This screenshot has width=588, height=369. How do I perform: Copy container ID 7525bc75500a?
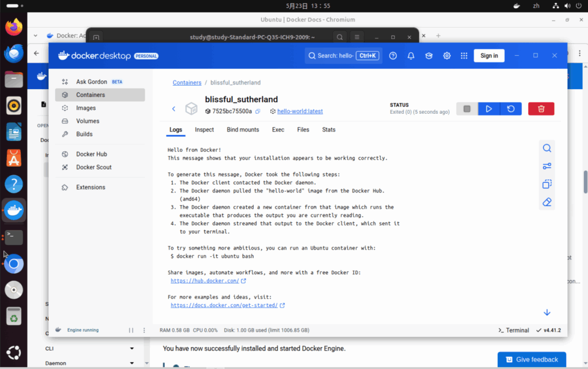(x=258, y=112)
